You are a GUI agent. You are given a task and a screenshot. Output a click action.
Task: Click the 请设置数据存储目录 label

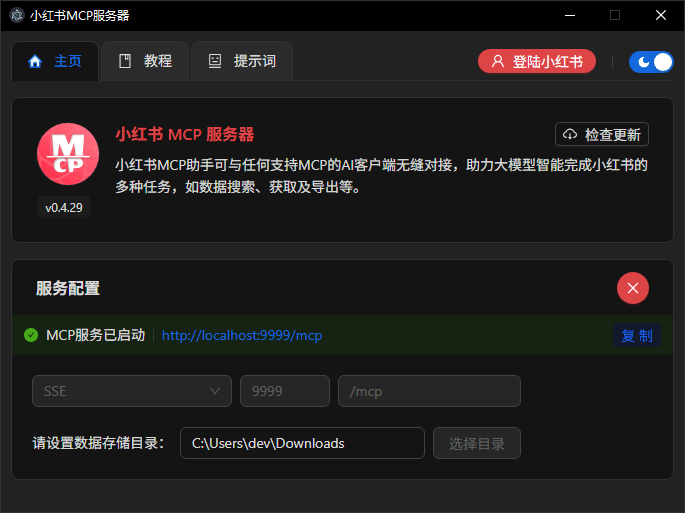click(98, 443)
